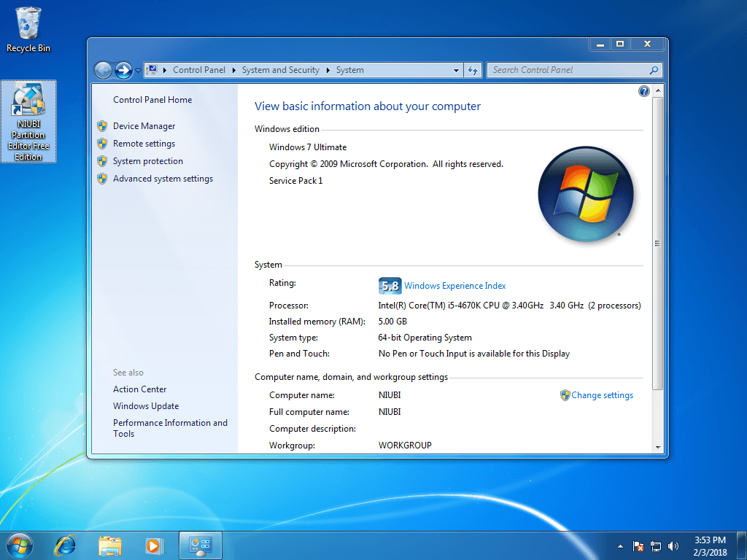This screenshot has width=747, height=560.
Task: Open Action Center under See also
Action: [139, 389]
